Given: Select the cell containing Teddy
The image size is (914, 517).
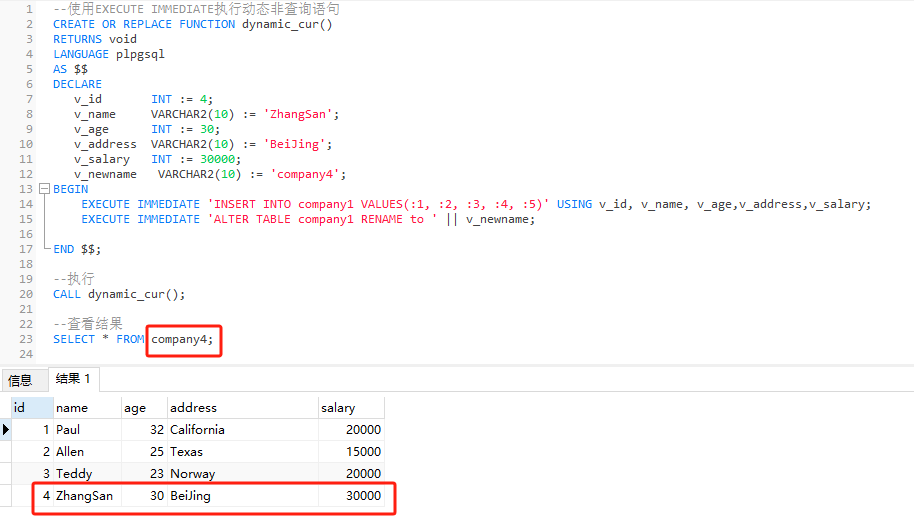Looking at the screenshot, I should tap(87, 473).
